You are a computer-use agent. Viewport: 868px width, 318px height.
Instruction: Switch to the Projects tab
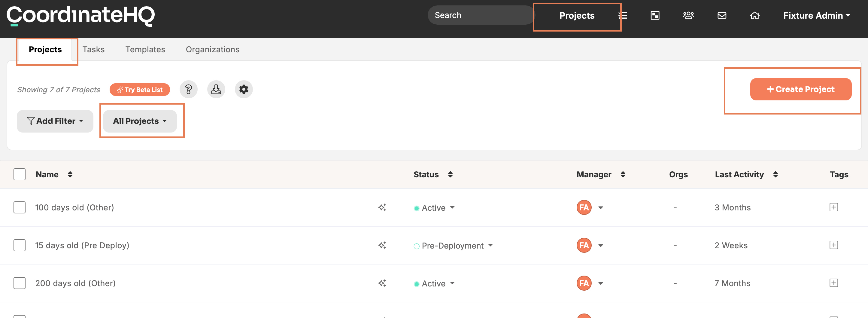(45, 50)
